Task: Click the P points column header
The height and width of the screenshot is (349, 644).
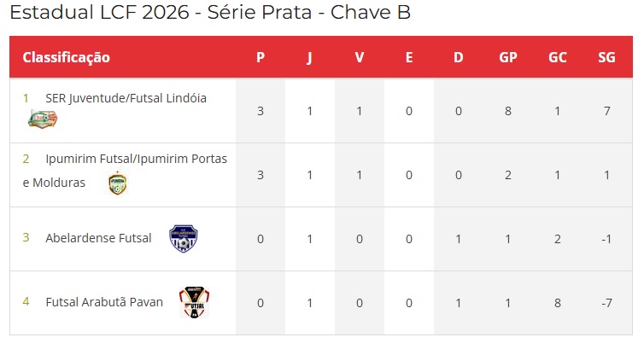Action: [261, 57]
